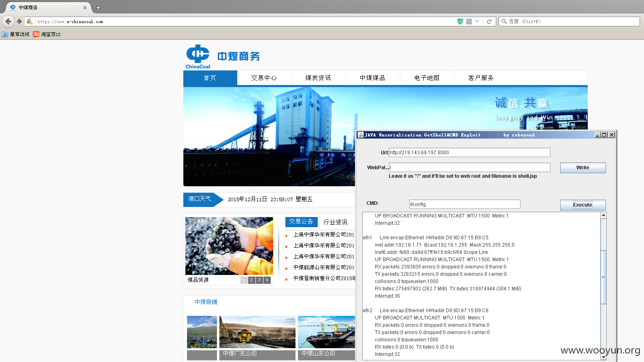Open the 煤炭资讯 navigation tab

coord(319,78)
